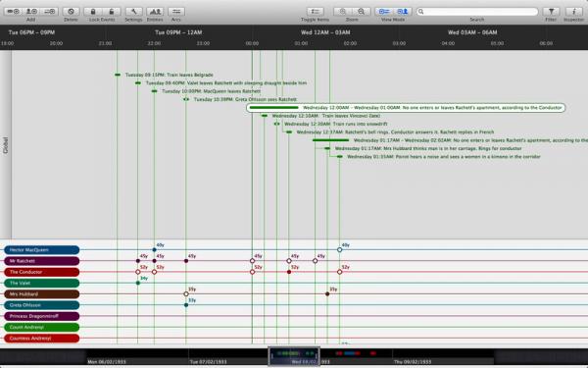The image size is (588, 368).
Task: Click the Arcs toolbar icon
Action: coord(176,12)
